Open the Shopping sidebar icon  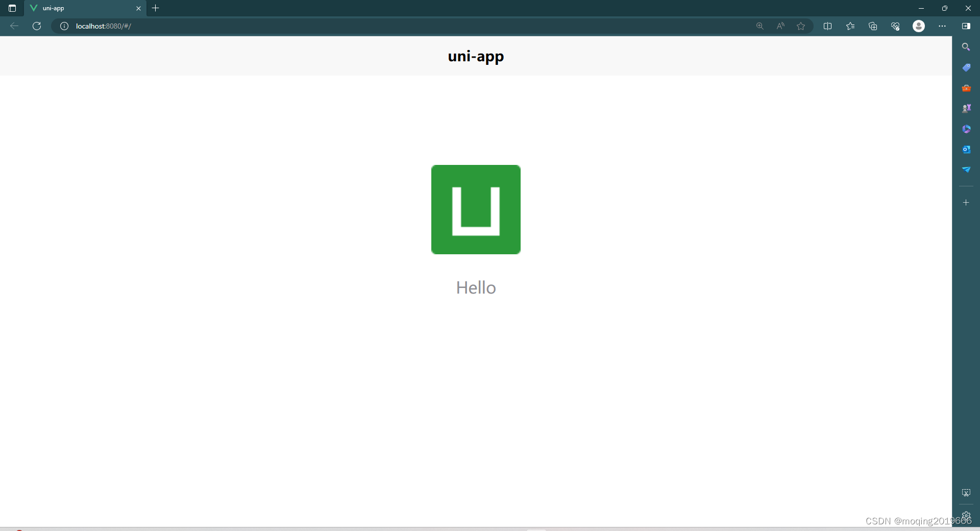click(x=966, y=67)
